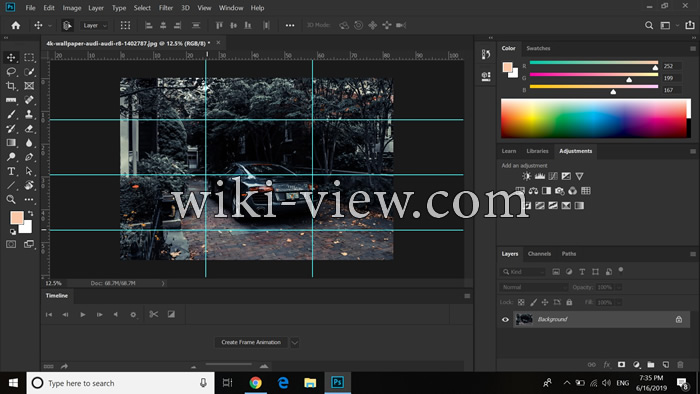Select the Path Selection tool

coord(29,171)
